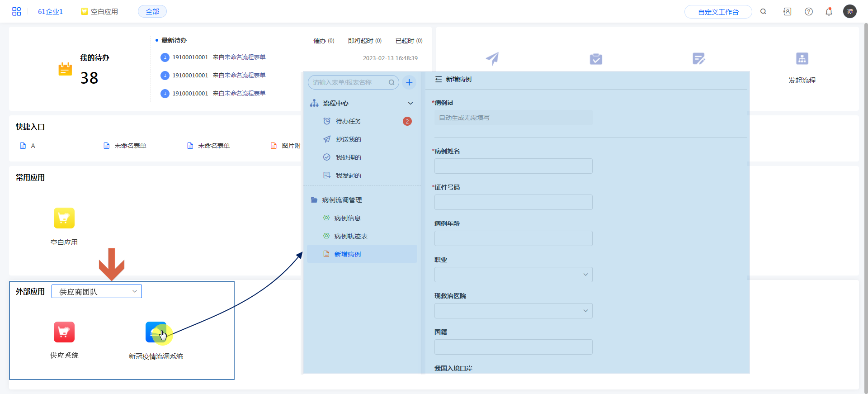Open the 现救治医院 dropdown
The width and height of the screenshot is (868, 394).
click(x=513, y=311)
